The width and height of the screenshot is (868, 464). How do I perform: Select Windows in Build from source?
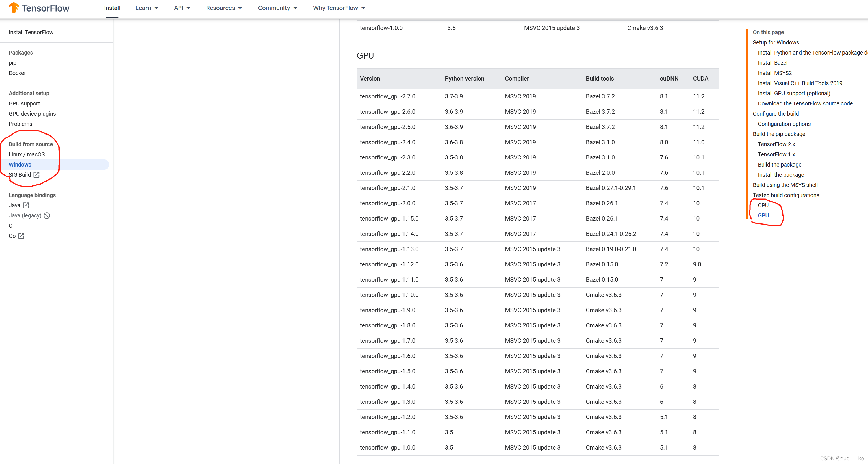click(20, 165)
